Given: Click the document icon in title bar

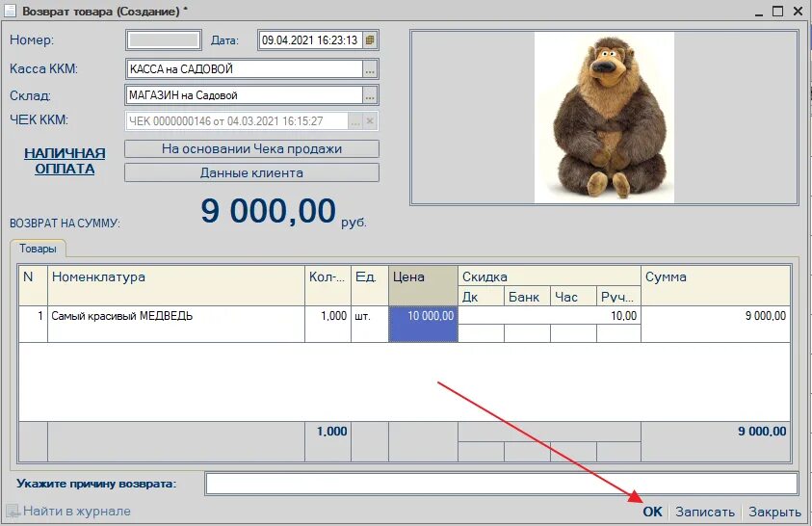Looking at the screenshot, I should 11,11.
